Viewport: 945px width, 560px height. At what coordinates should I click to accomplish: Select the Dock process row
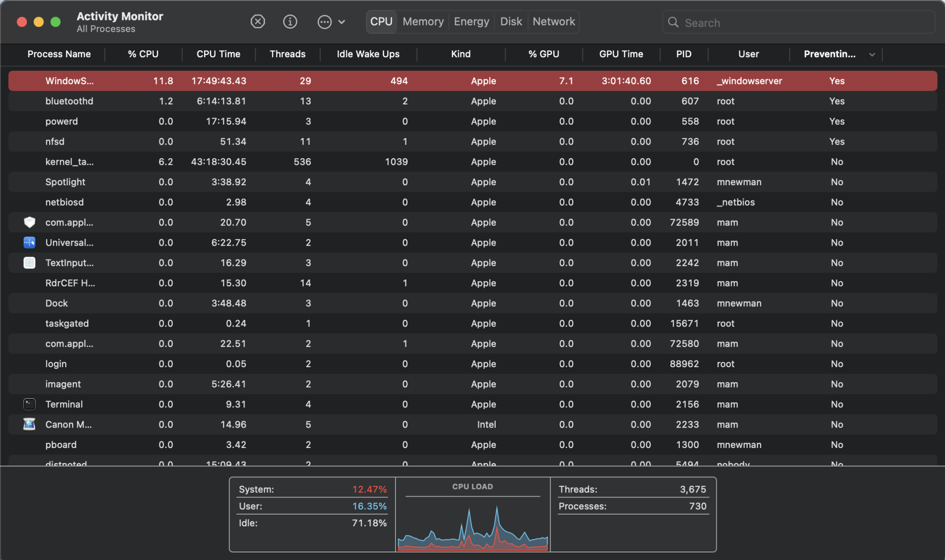click(x=472, y=303)
